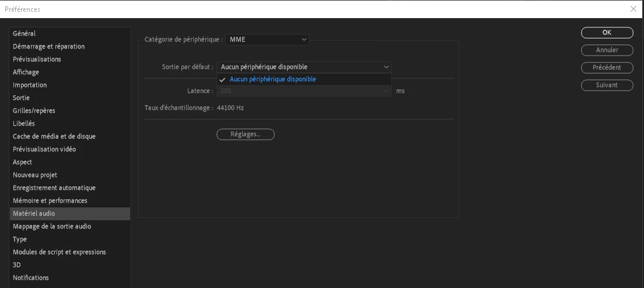Click the Préférences window title
This screenshot has width=644, height=288.
click(x=23, y=9)
